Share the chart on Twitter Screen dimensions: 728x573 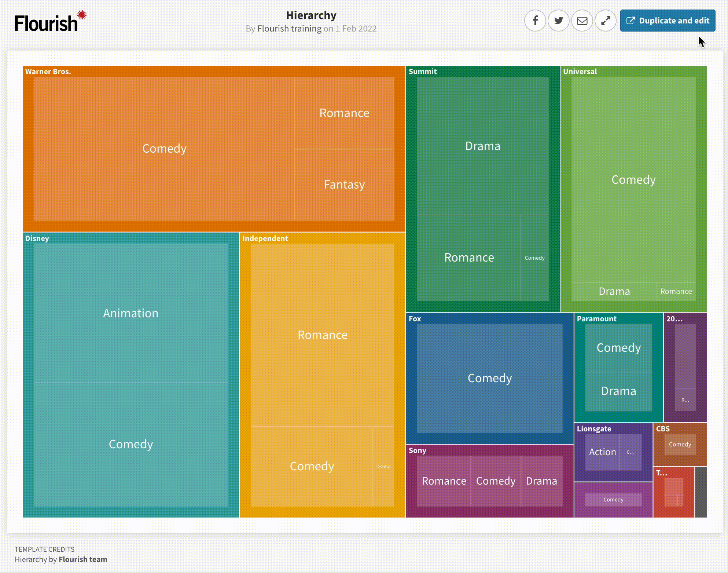(559, 21)
